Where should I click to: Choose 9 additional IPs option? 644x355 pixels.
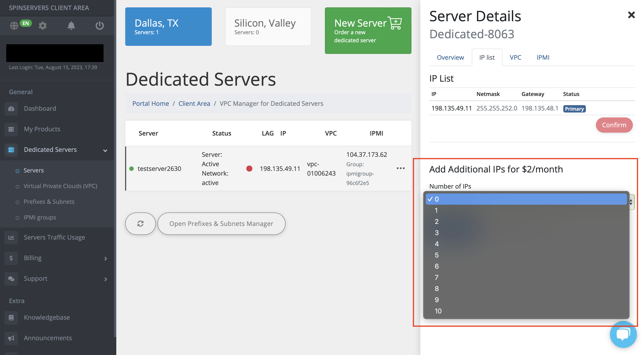(526, 300)
